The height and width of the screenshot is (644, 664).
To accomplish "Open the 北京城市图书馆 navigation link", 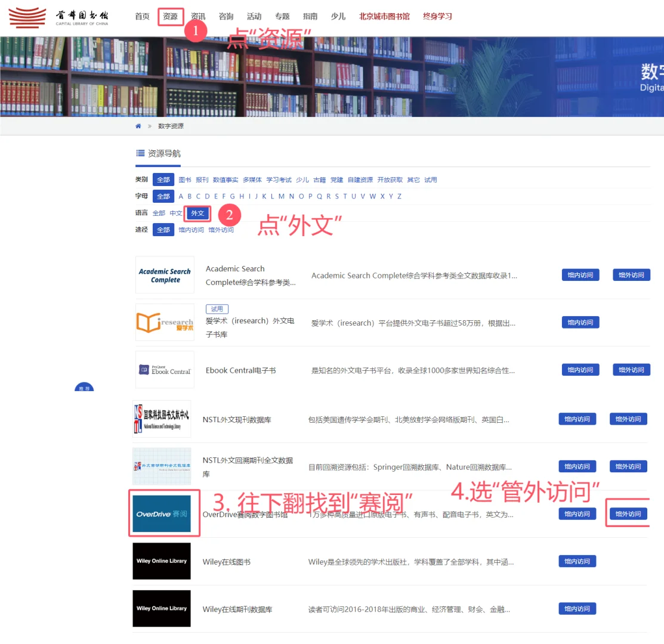I will 384,17.
